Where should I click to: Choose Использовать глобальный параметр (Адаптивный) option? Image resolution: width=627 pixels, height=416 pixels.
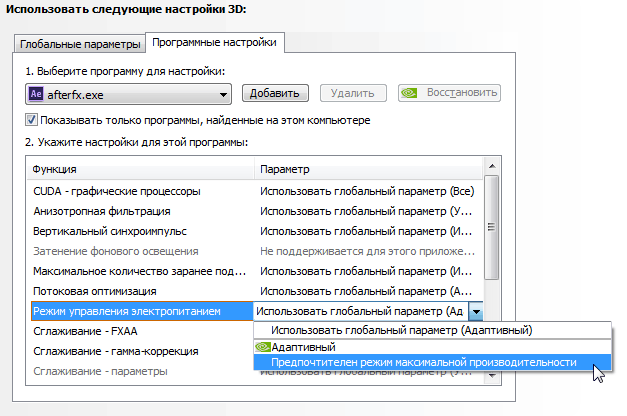tap(432, 330)
